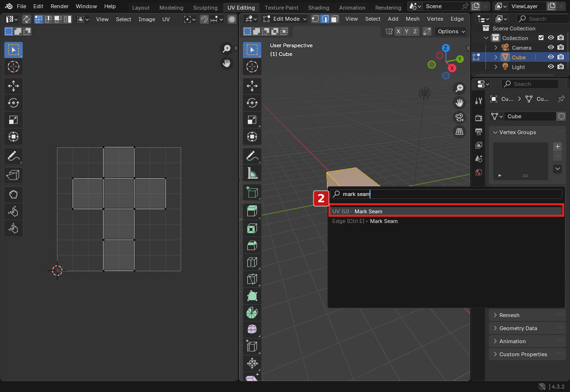Screen dimensions: 570x392
Task: Select the Cursor tool in the UV editor
Action: click(14, 67)
